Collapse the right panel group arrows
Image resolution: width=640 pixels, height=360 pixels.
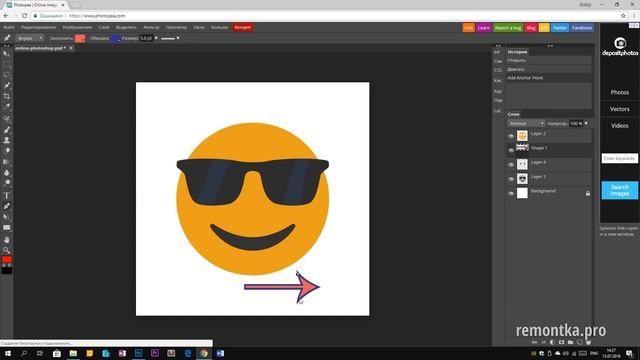(550, 46)
